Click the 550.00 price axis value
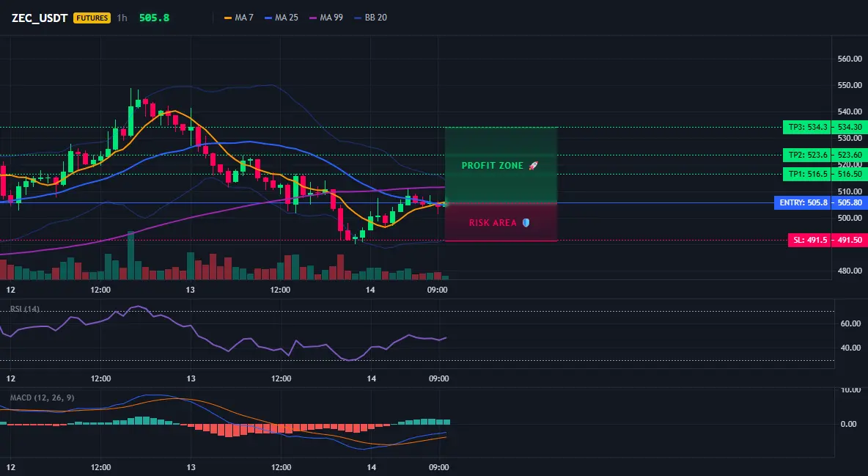The height and width of the screenshot is (476, 868). point(850,85)
